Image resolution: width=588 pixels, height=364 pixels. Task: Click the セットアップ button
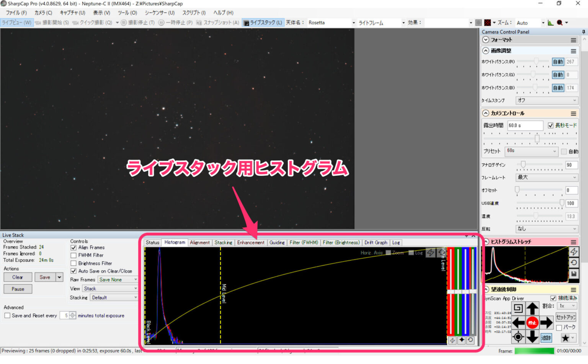(566, 317)
